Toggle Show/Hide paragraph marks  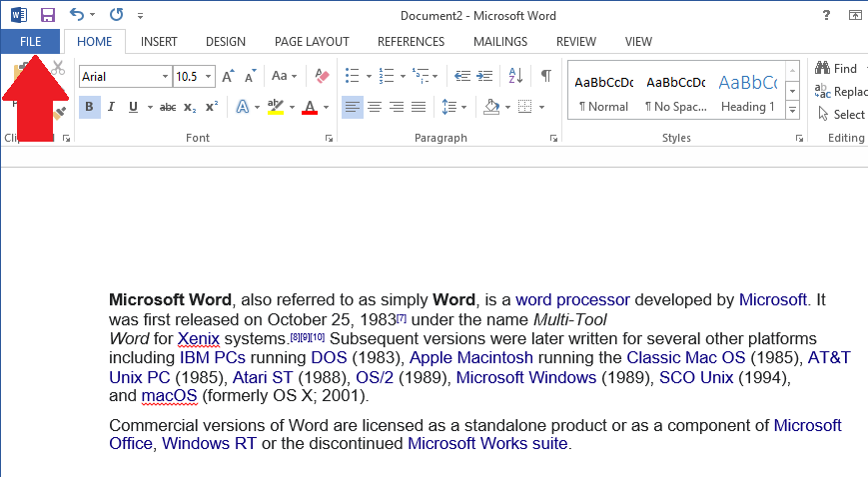[545, 76]
